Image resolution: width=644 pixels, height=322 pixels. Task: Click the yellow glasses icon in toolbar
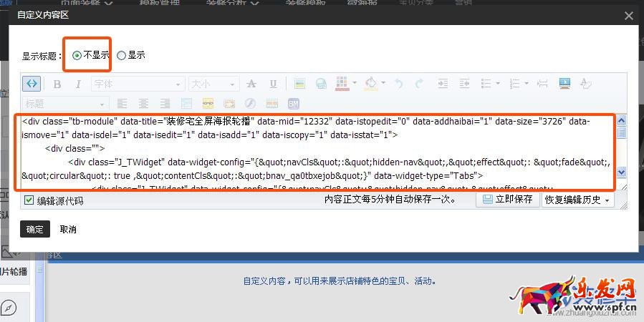pos(208,103)
